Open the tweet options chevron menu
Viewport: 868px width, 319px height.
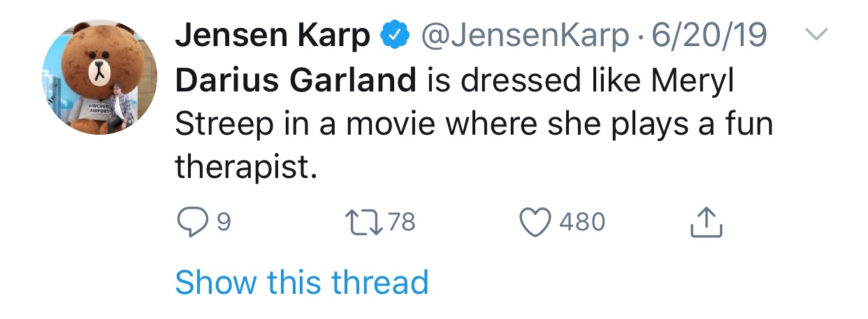tap(816, 35)
